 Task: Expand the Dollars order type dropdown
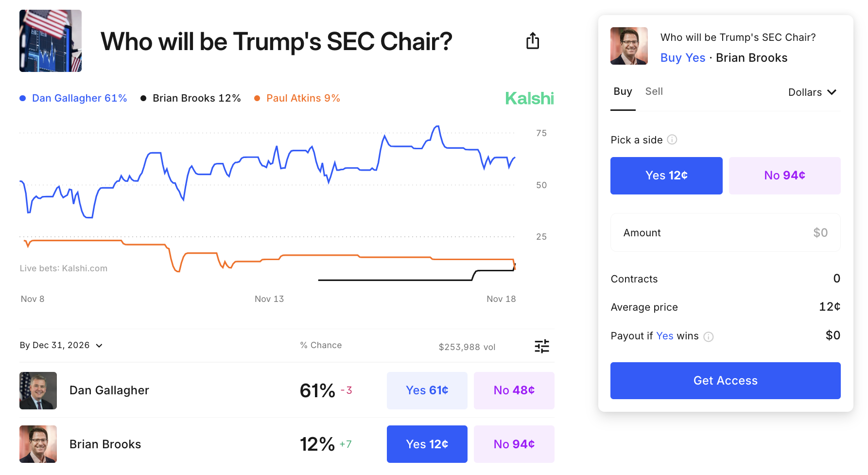point(812,92)
